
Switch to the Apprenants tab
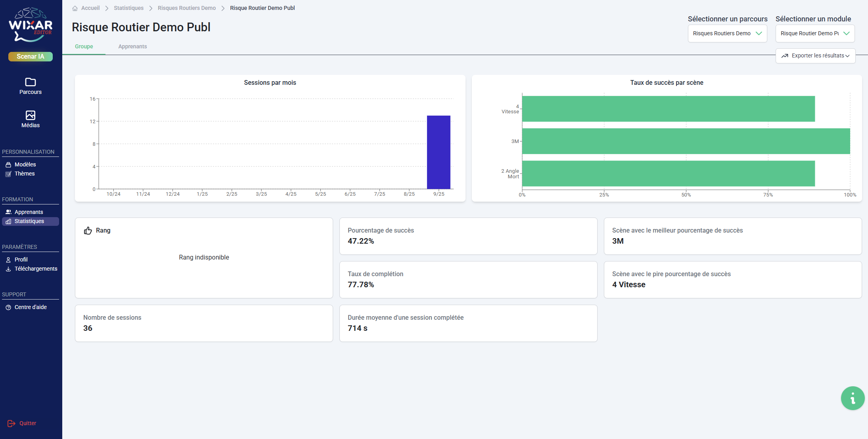point(132,47)
